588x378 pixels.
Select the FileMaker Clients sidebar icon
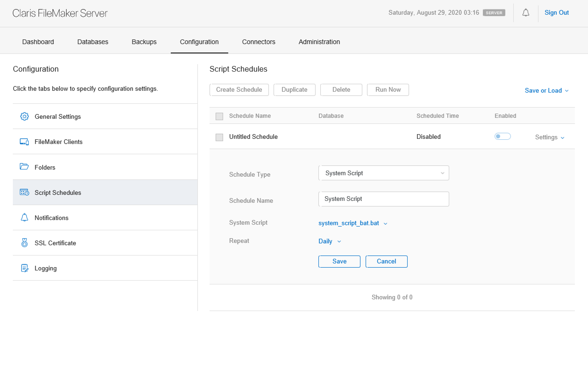[x=24, y=142]
